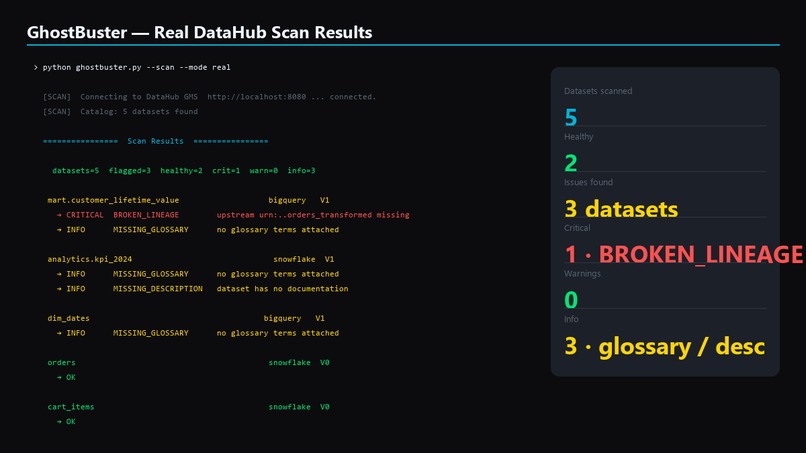The image size is (806, 453).
Task: Select 'dataset has no documentation' message
Action: click(282, 289)
